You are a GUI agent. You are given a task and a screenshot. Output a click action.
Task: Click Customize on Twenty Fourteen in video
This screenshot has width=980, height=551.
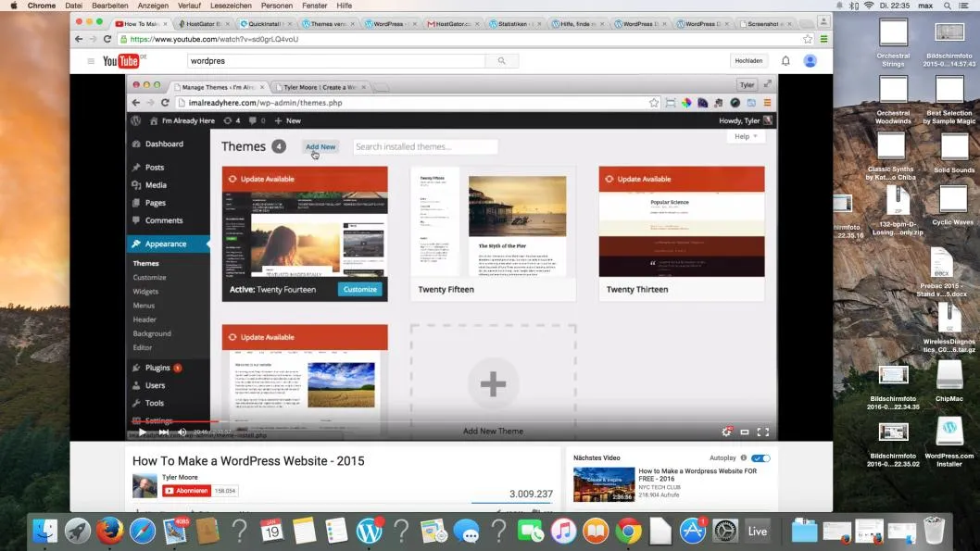point(360,289)
